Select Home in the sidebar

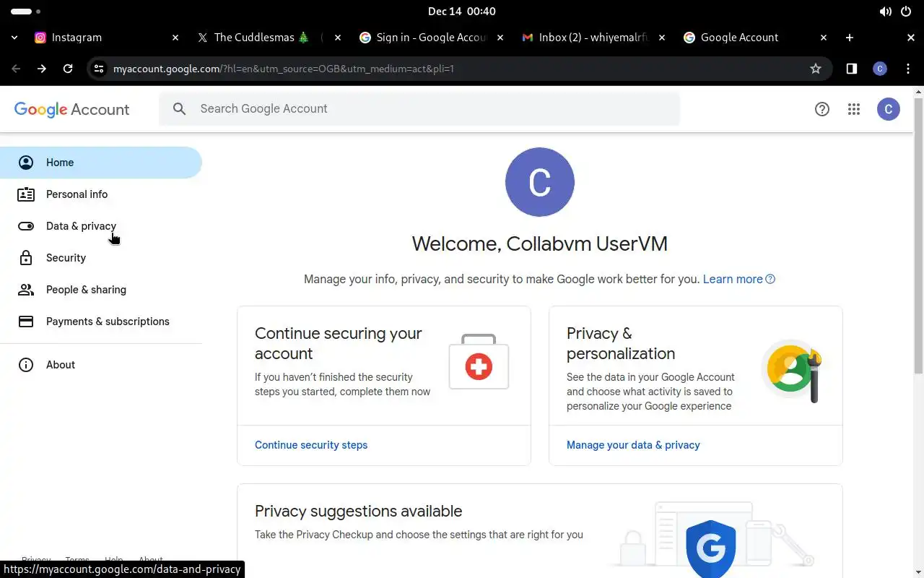[101, 163]
